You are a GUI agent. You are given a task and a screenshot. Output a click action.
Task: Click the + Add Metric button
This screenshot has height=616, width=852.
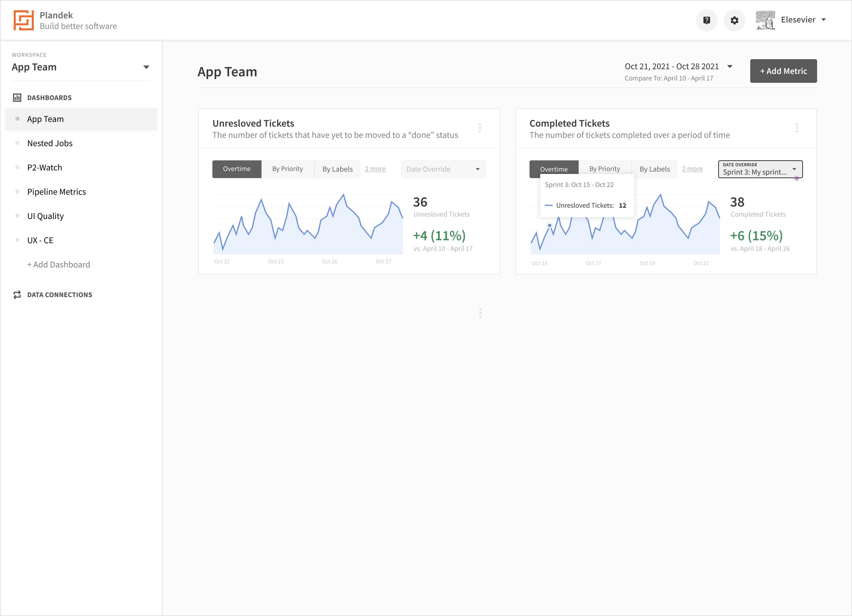coord(783,71)
